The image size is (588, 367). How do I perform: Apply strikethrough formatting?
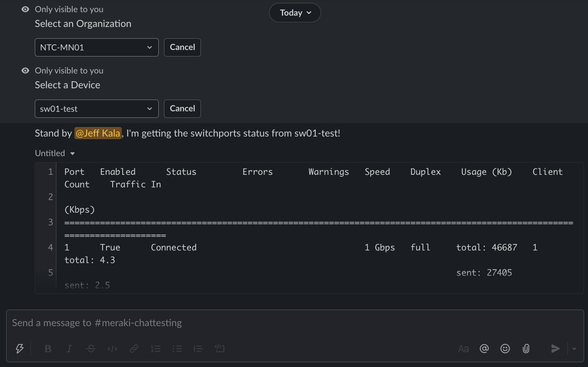coord(91,348)
